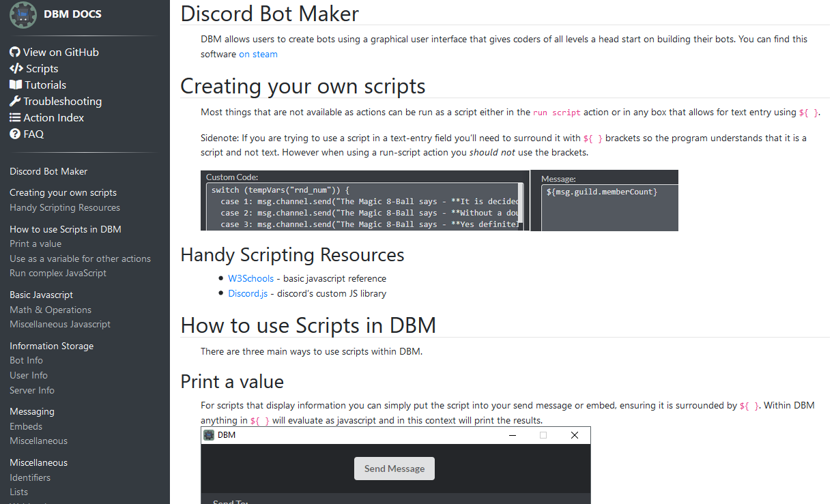Select Print a value in sidebar
The width and height of the screenshot is (834, 504).
point(35,243)
